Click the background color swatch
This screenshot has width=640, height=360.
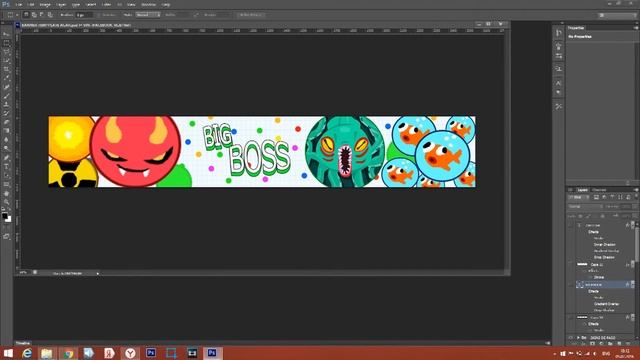9,220
